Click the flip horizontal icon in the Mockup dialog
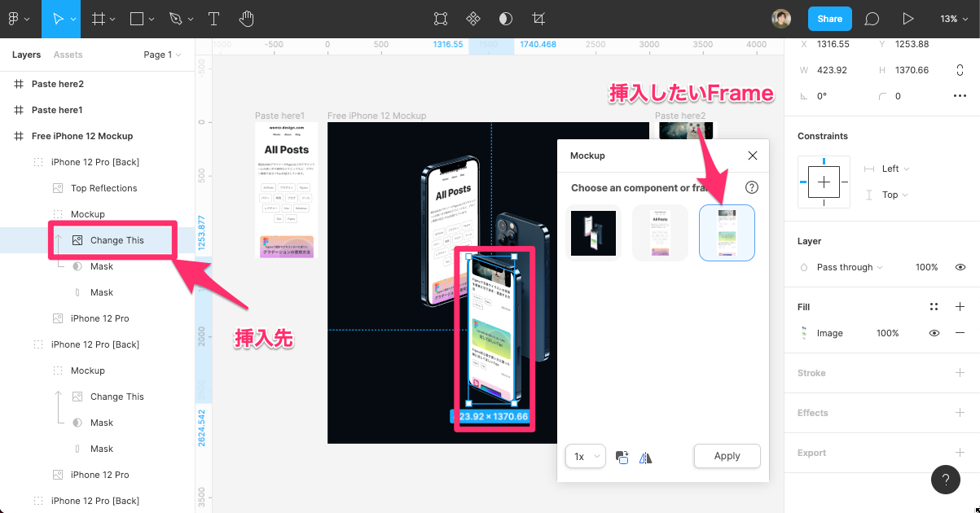The height and width of the screenshot is (513, 980). (644, 457)
